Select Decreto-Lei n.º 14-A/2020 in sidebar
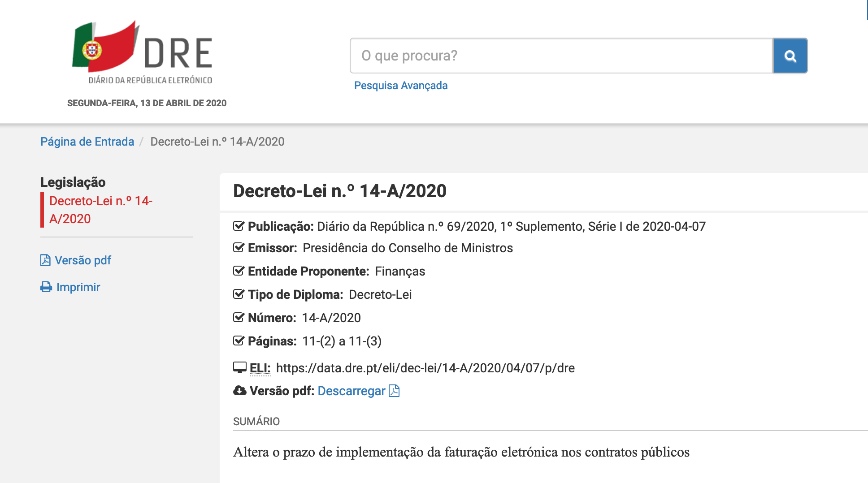868x483 pixels. tap(101, 210)
